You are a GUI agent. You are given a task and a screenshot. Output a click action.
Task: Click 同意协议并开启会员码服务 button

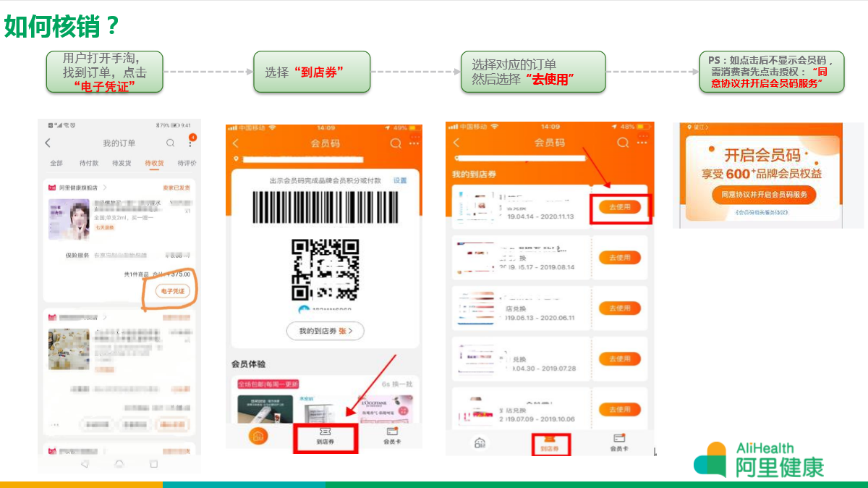tap(764, 194)
